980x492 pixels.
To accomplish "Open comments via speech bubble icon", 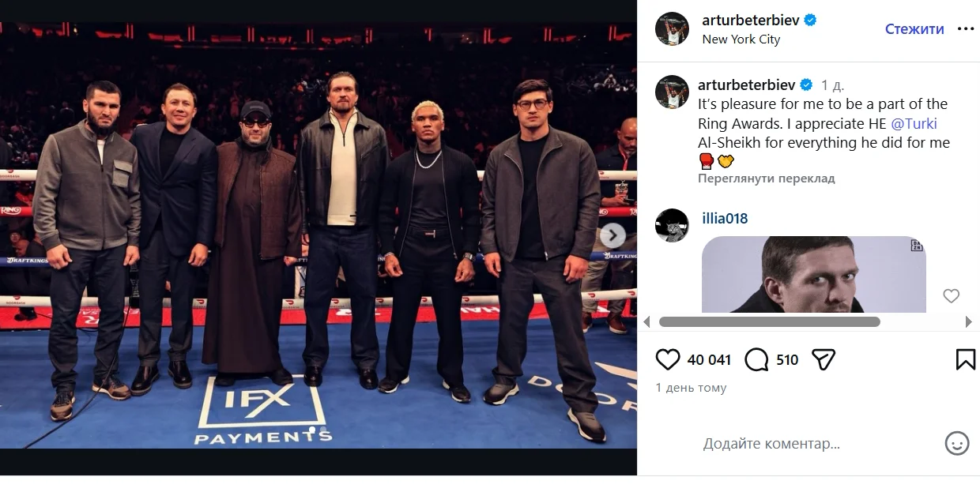I will 756,360.
